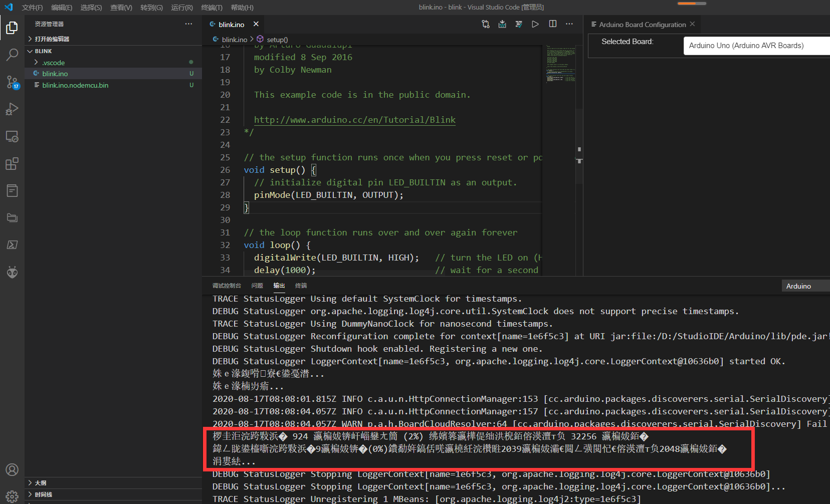Open the Search view in activity bar
This screenshot has width=830, height=504.
click(12, 55)
